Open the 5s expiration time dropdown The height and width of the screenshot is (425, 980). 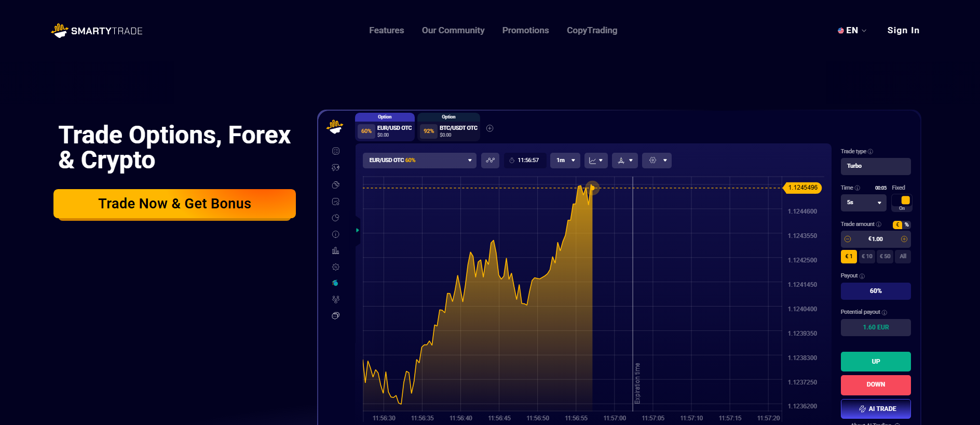864,203
